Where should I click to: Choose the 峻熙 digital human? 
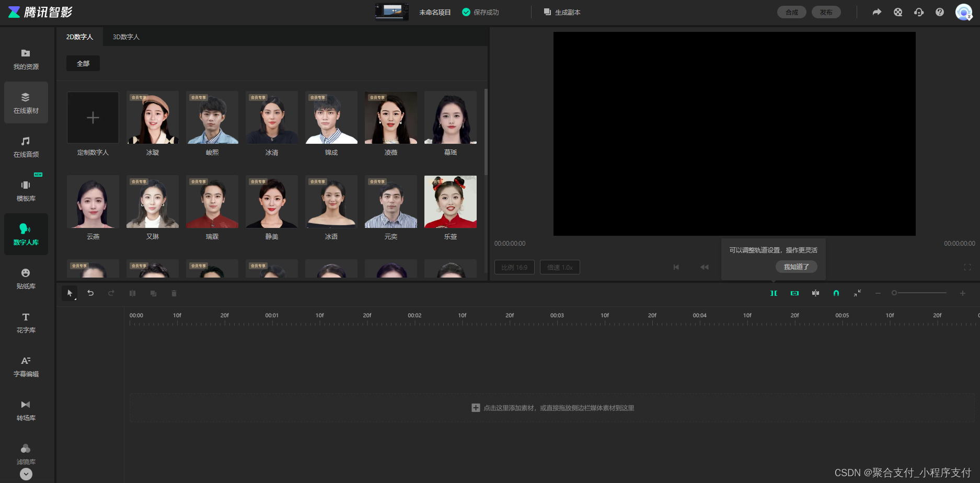212,118
